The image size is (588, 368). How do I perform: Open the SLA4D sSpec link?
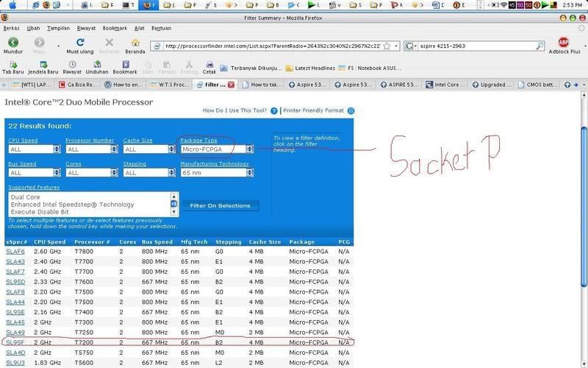click(x=15, y=353)
